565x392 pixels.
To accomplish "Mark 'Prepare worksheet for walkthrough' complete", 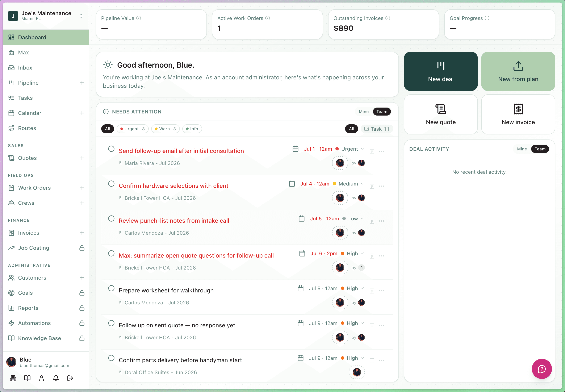I will click(x=111, y=288).
